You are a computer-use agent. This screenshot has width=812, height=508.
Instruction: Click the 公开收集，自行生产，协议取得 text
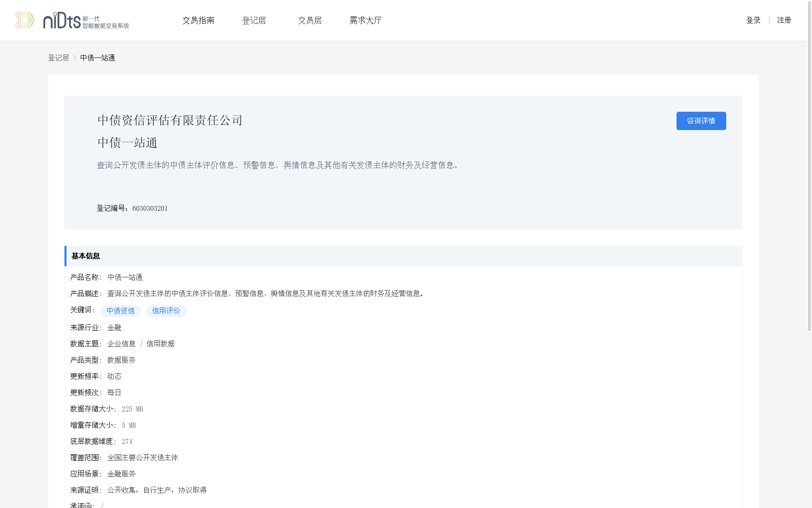157,490
